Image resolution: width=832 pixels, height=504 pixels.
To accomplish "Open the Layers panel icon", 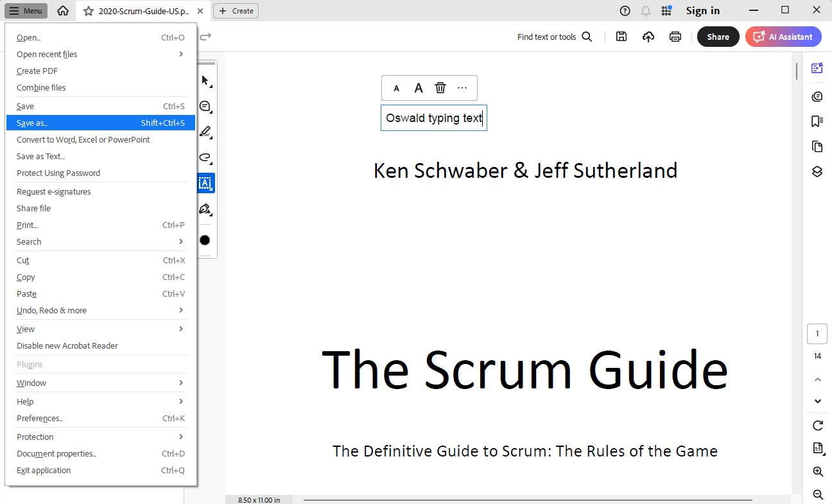I will pos(817,171).
